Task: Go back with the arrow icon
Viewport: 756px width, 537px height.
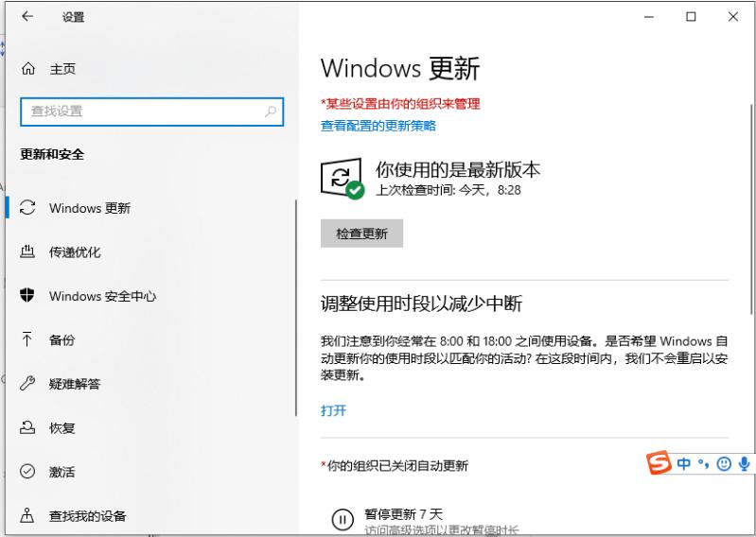Action: click(x=27, y=16)
